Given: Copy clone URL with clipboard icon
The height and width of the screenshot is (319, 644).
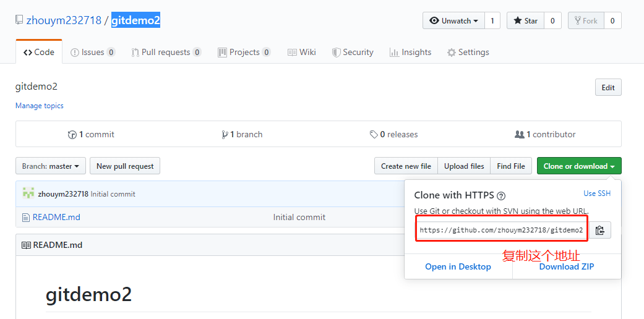Looking at the screenshot, I should point(600,230).
